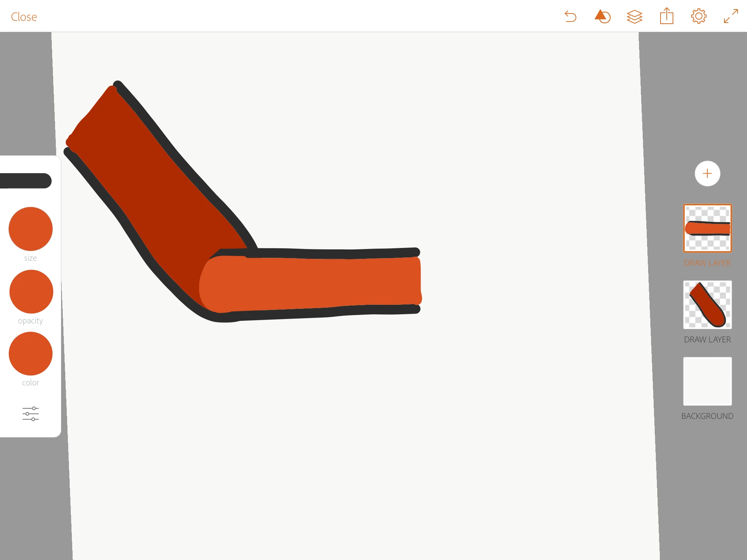
Task: Click the active DRAW LAYER orange label
Action: point(707,263)
